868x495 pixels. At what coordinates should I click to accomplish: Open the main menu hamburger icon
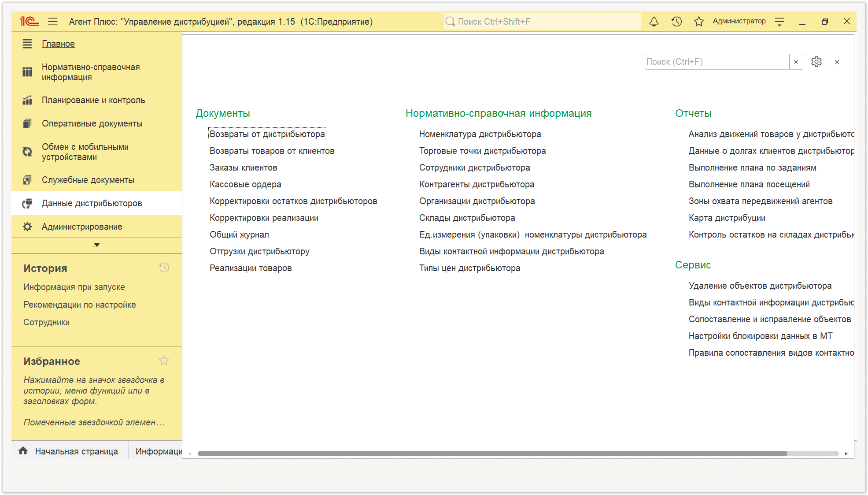(53, 21)
